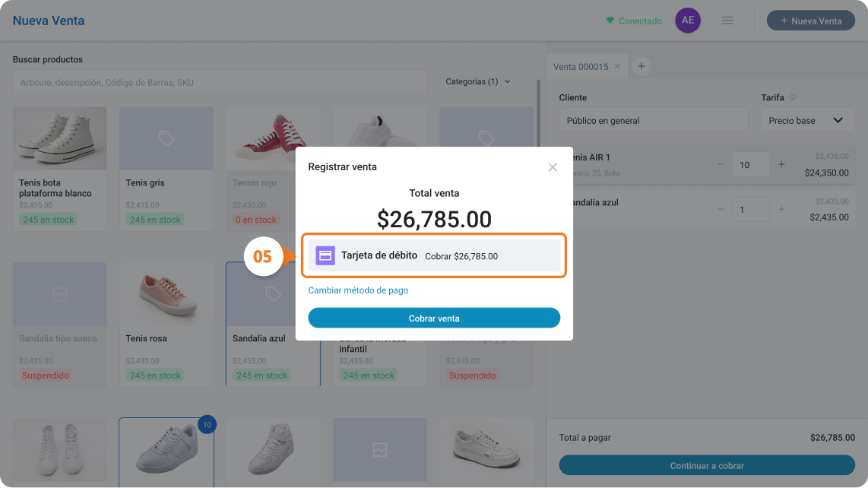
Task: Close the Venta 000015 tab
Action: coord(617,66)
